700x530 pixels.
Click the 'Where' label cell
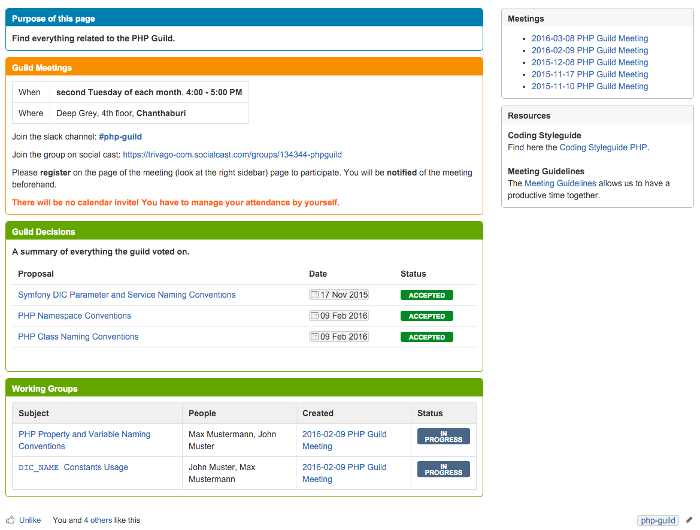click(x=31, y=113)
